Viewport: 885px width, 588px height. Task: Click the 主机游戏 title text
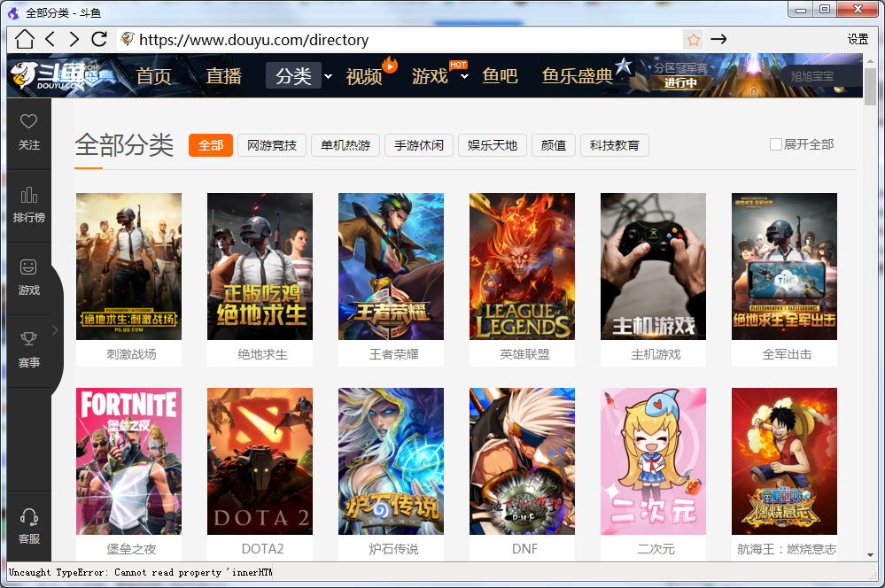656,354
